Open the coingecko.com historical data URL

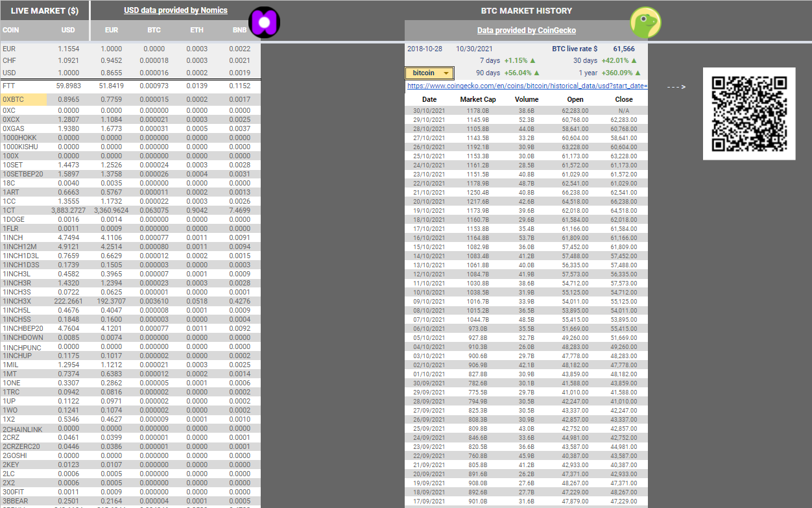tap(527, 86)
